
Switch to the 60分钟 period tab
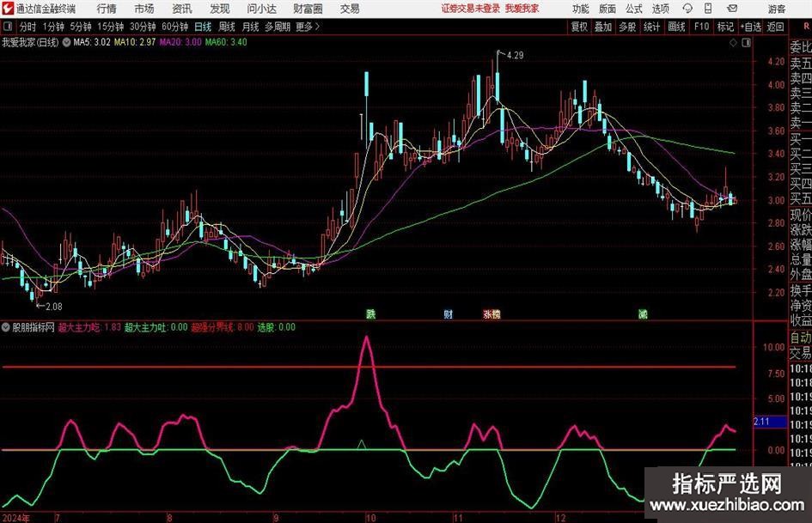coord(175,27)
